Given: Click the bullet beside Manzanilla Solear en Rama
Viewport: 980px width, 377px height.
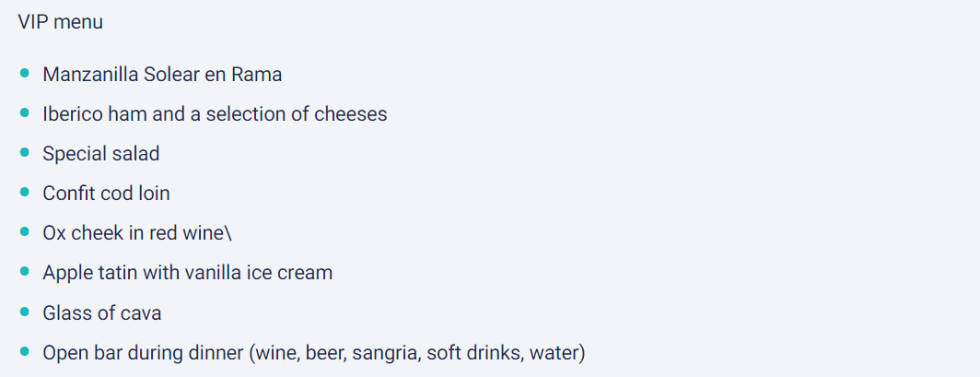Looking at the screenshot, I should [25, 73].
